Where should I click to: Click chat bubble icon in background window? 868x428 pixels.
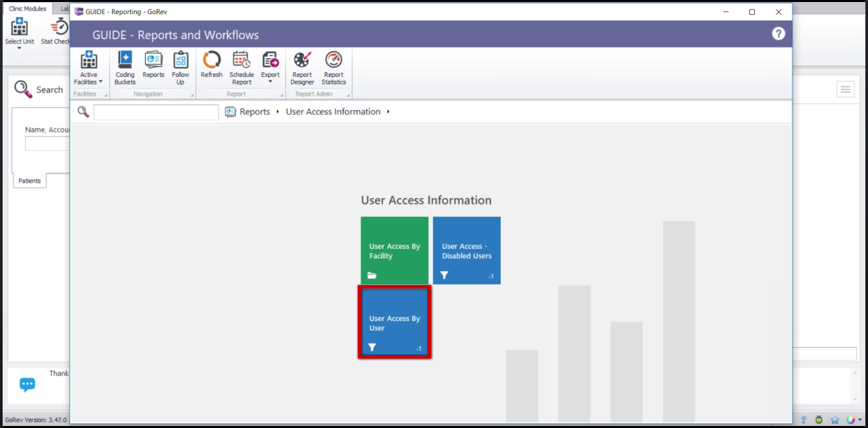pyautogui.click(x=27, y=385)
